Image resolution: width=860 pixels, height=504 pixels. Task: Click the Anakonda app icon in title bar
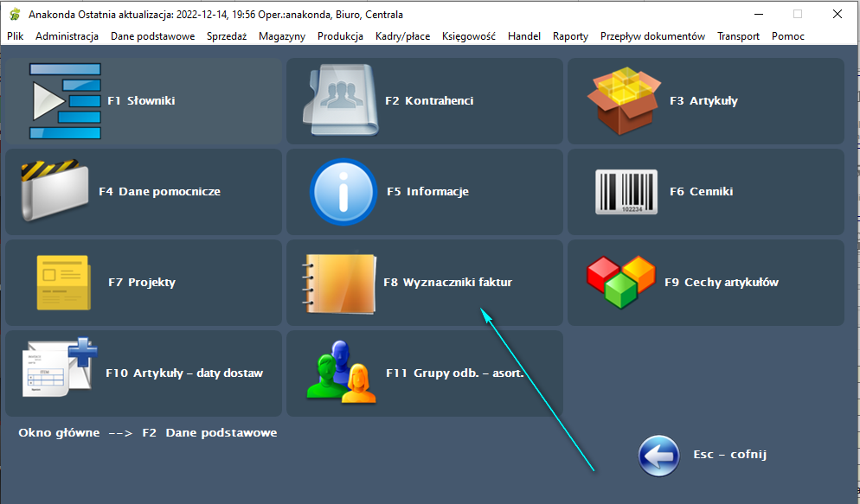click(x=15, y=14)
